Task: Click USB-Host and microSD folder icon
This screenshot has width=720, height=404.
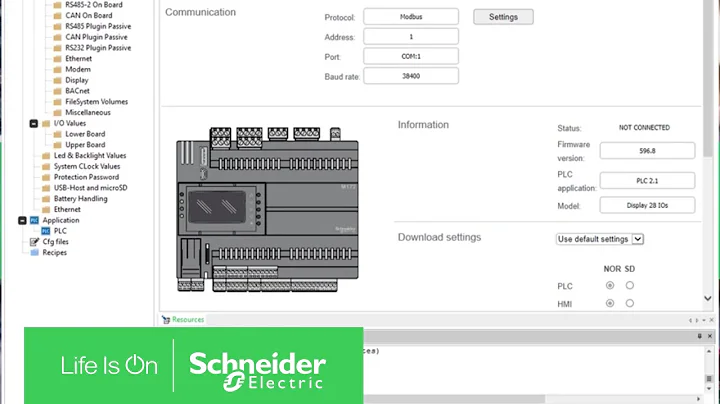Action: (46, 188)
